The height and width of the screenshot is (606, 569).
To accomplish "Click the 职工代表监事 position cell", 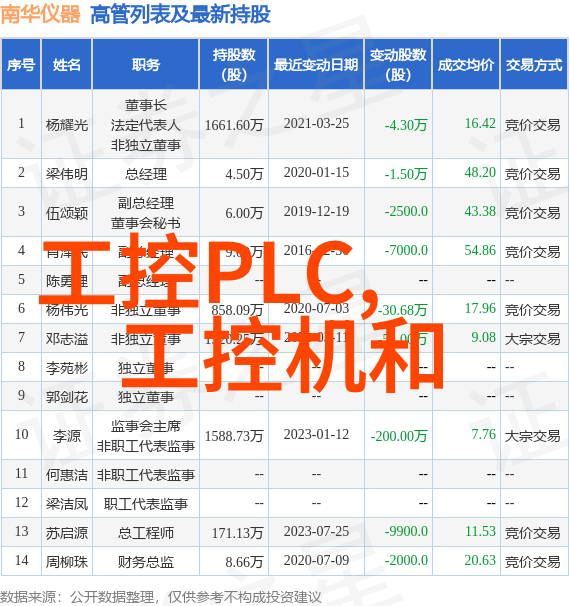I will point(146,504).
